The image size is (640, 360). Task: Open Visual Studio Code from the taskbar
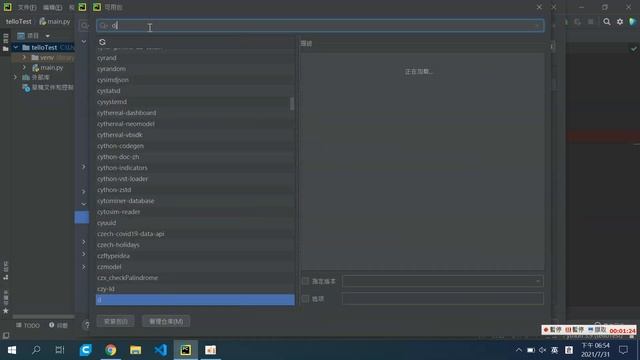click(x=160, y=350)
